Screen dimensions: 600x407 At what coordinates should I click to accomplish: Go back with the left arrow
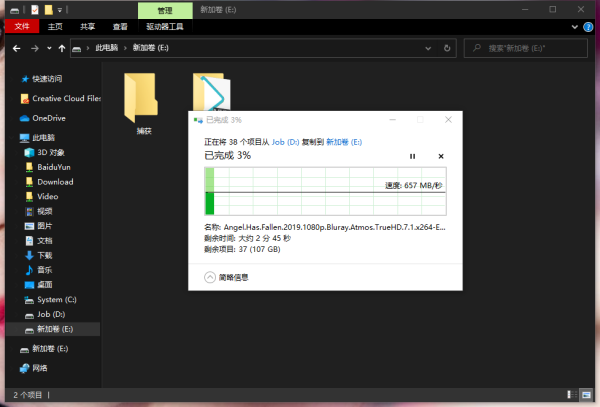point(16,49)
